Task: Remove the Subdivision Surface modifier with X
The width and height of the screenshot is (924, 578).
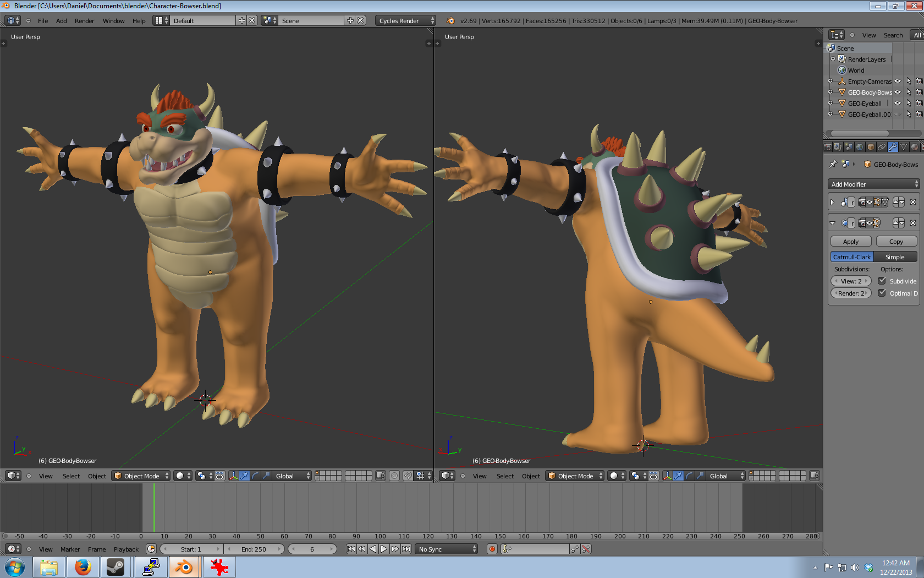Action: [x=913, y=223]
